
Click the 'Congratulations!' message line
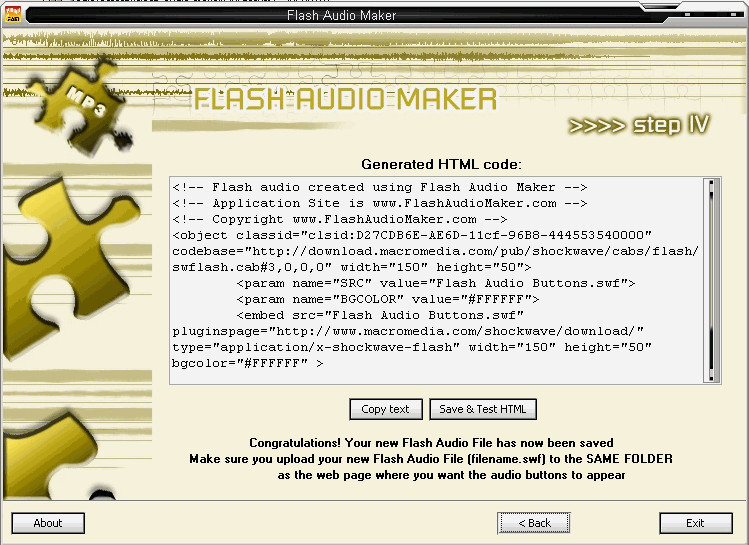(x=431, y=443)
